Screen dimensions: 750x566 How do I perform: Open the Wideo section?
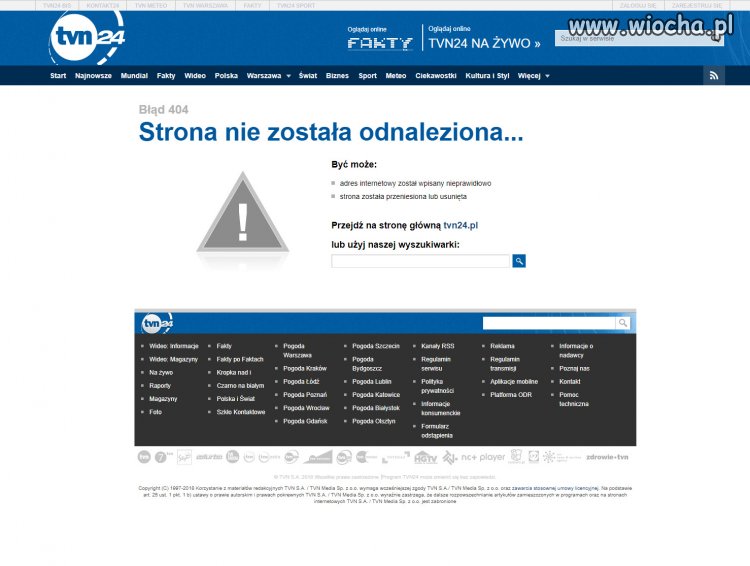(195, 76)
